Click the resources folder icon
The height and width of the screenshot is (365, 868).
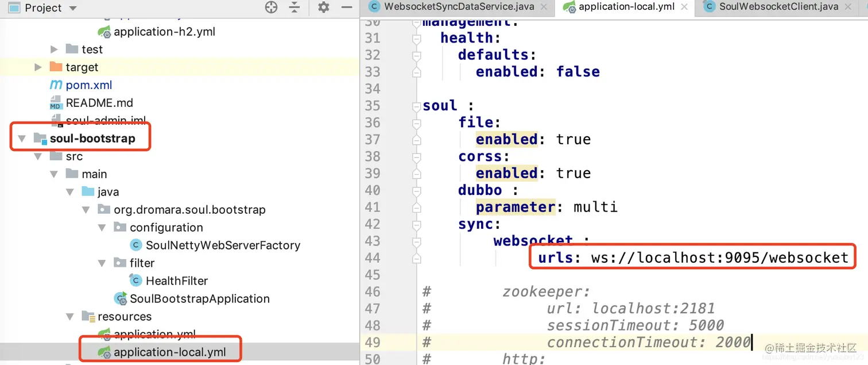point(88,317)
